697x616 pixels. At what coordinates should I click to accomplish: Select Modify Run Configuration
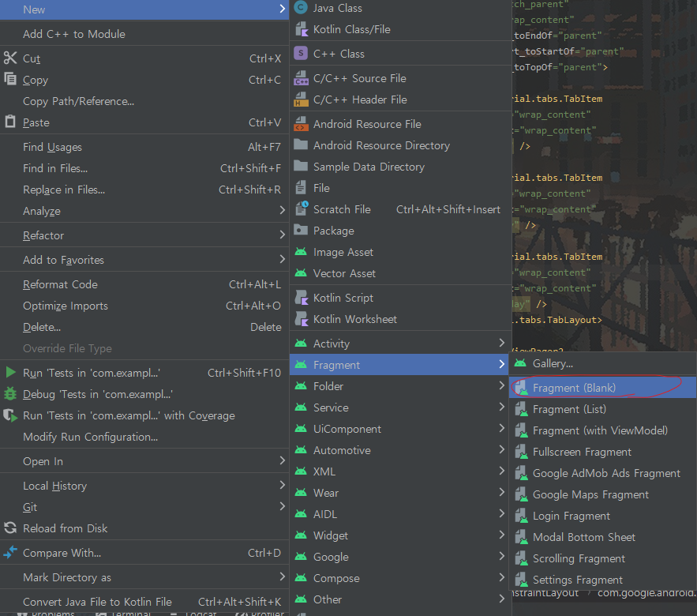144,437
